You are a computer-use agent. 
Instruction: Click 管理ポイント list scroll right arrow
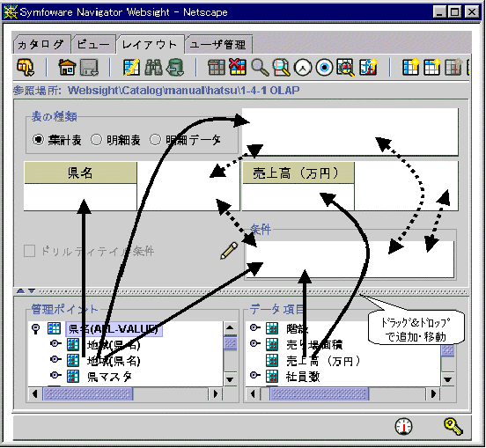coord(216,393)
